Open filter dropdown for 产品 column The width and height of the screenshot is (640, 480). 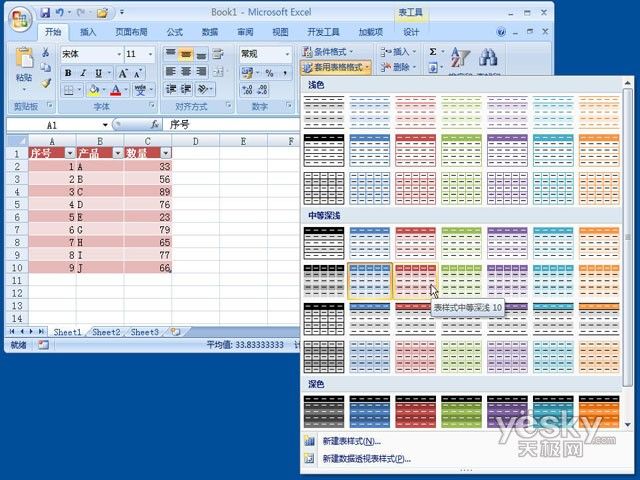(x=118, y=153)
